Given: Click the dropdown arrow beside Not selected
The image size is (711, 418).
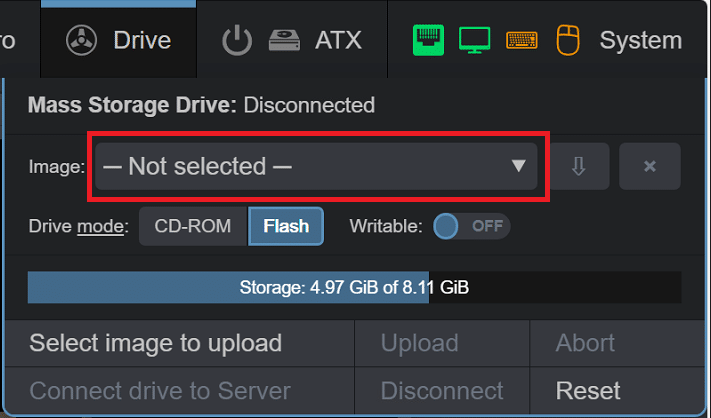Looking at the screenshot, I should point(518,166).
